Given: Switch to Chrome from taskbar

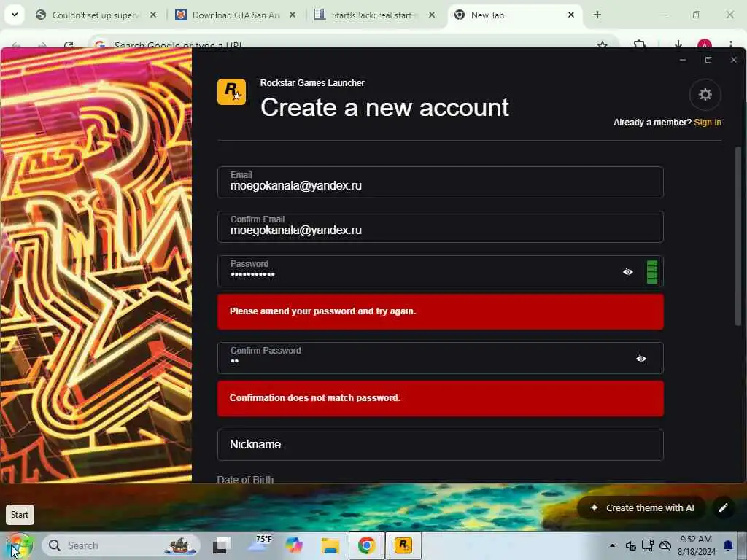Looking at the screenshot, I should [366, 545].
